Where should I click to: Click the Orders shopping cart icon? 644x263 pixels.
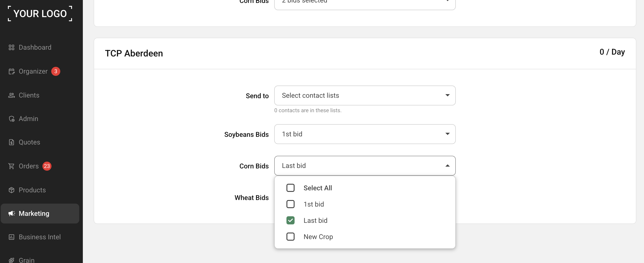(x=12, y=166)
